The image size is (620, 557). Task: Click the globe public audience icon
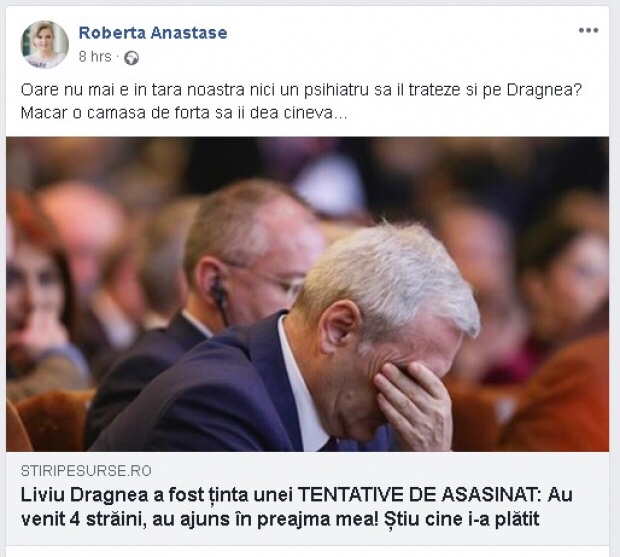[x=132, y=58]
